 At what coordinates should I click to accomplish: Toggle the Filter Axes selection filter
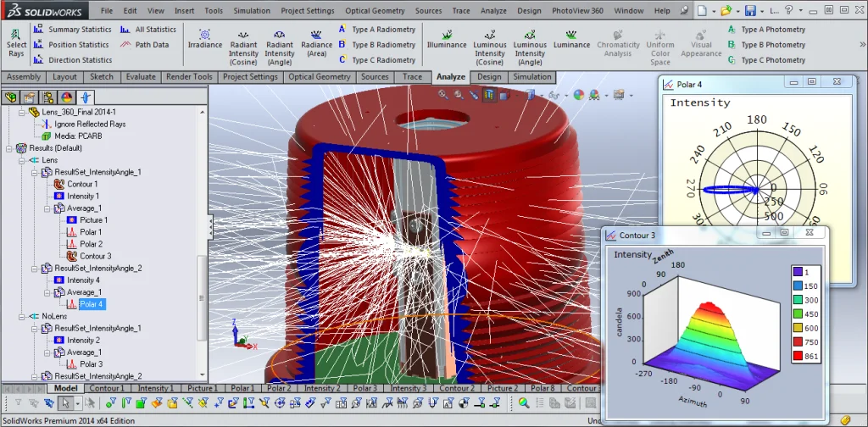tap(187, 403)
